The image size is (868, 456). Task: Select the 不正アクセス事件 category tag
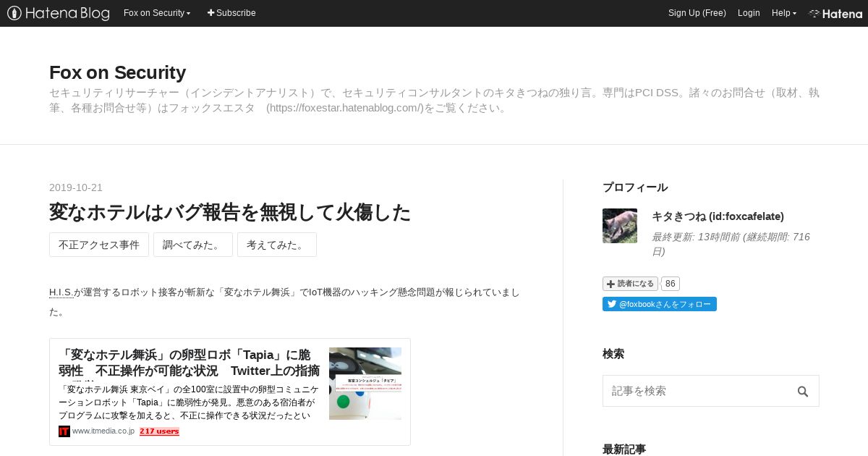[x=99, y=245]
